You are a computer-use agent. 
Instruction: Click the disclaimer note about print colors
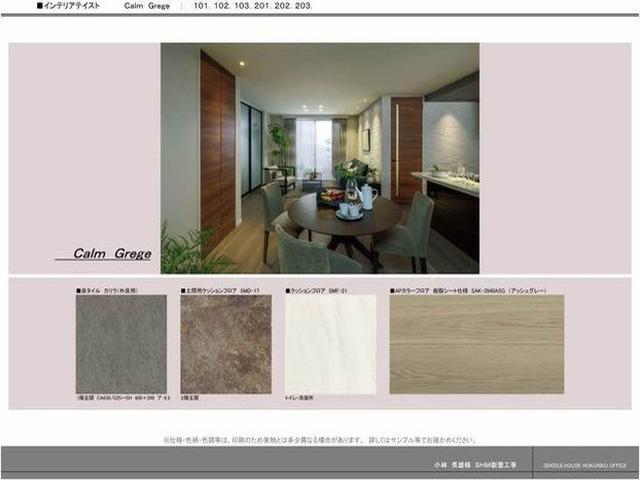click(320, 439)
